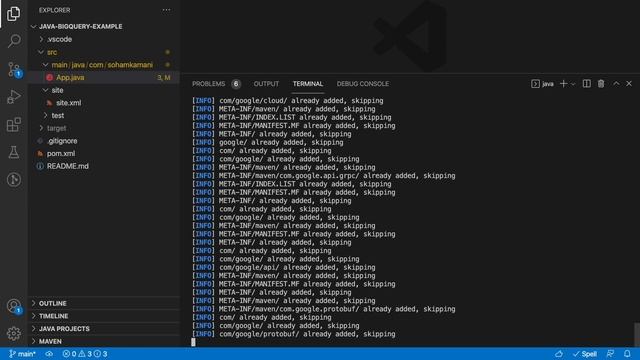Maximize the panel with the up chevron
The height and width of the screenshot is (360, 640).
pyautogui.click(x=616, y=84)
